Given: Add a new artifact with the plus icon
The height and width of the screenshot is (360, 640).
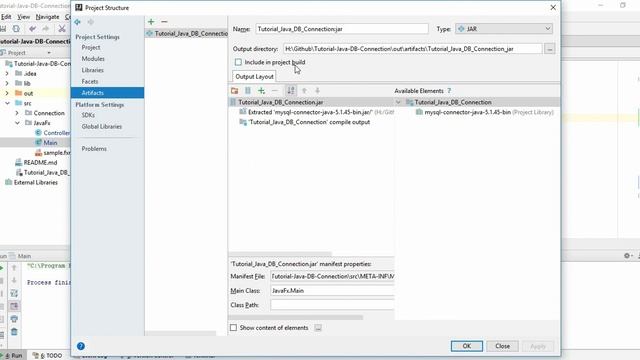Looking at the screenshot, I should 151,22.
